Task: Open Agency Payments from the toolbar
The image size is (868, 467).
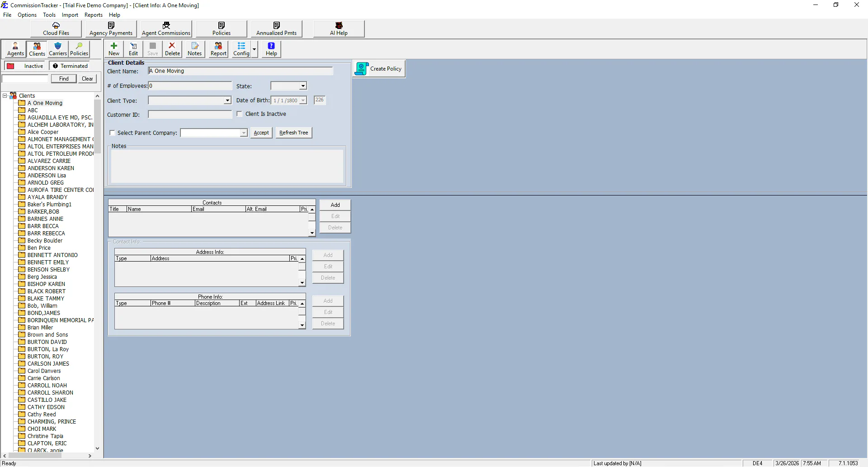Action: click(x=111, y=29)
